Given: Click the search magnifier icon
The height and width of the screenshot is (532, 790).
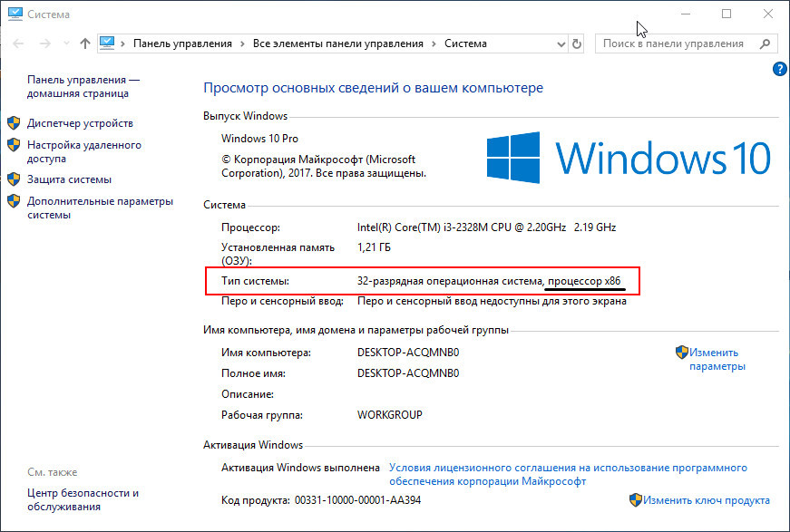Looking at the screenshot, I should pyautogui.click(x=765, y=44).
